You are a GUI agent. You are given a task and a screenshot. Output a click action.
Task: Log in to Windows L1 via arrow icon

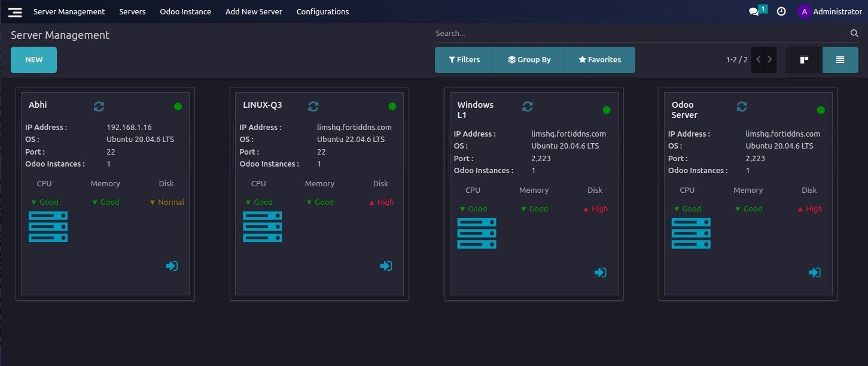pyautogui.click(x=600, y=273)
